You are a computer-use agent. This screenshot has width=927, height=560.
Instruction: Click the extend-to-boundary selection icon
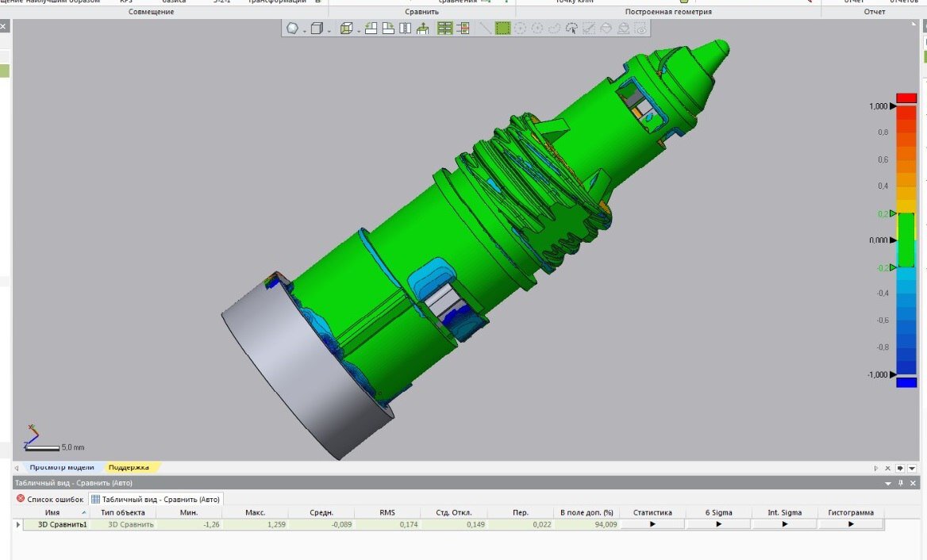[x=623, y=28]
